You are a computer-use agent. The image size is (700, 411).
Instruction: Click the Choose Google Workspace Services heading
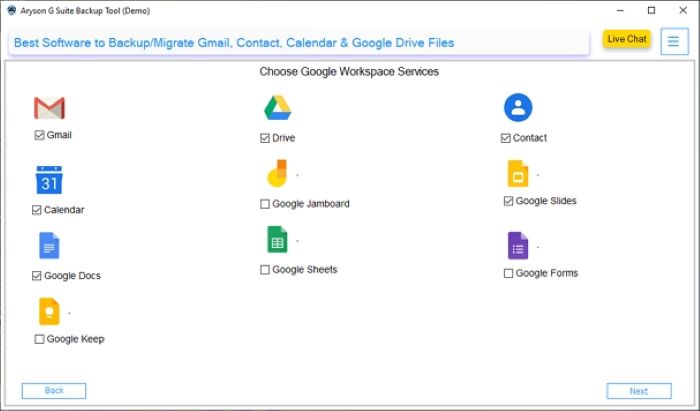(349, 72)
